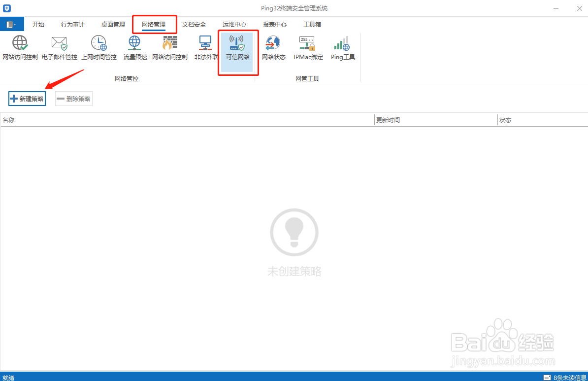588x381 pixels.
Task: Click the unread messages envelope icon
Action: 547,378
